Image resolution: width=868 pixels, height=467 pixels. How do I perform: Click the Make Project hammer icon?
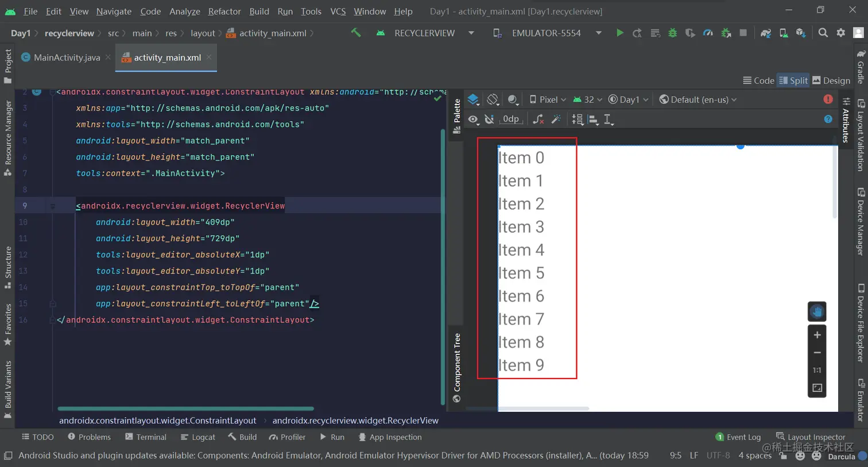356,33
